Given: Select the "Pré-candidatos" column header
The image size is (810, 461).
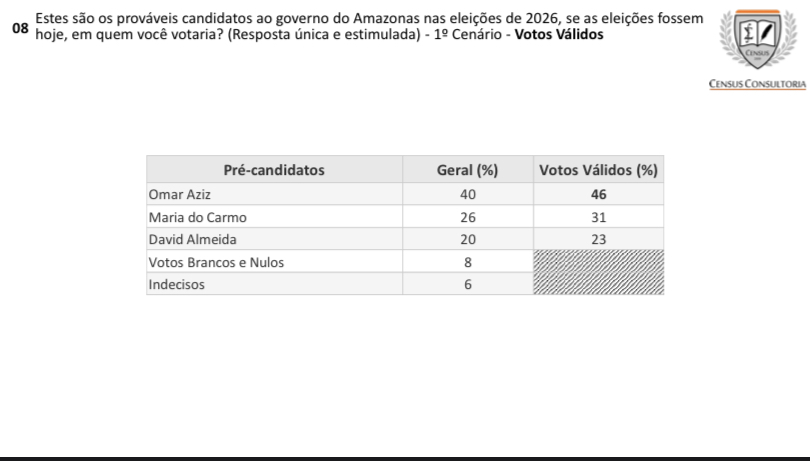Looking at the screenshot, I should 274,170.
